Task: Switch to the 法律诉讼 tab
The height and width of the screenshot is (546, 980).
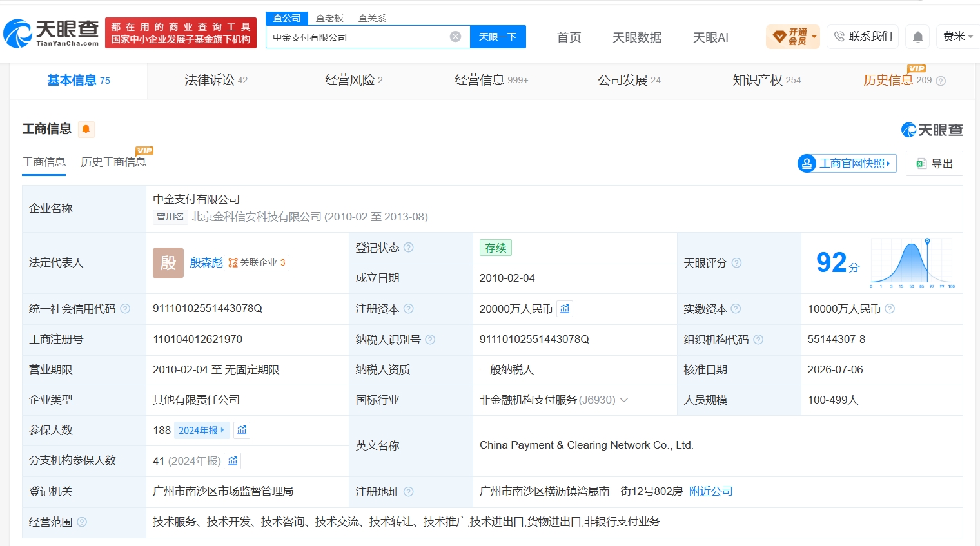Action: tap(216, 80)
